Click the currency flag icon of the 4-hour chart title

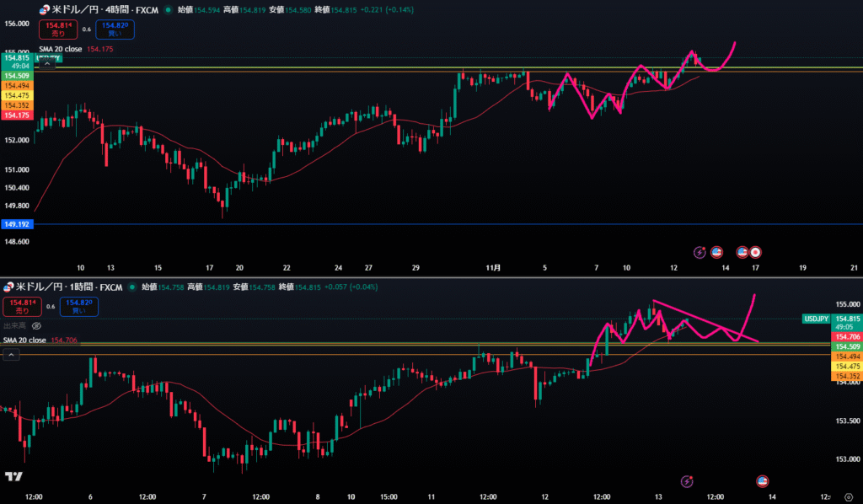(43, 11)
